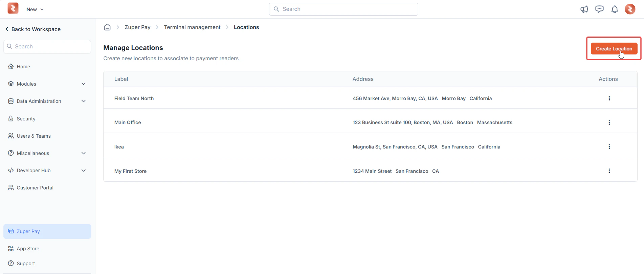The image size is (644, 274).
Task: Expand the Modules chevron
Action: (84, 84)
